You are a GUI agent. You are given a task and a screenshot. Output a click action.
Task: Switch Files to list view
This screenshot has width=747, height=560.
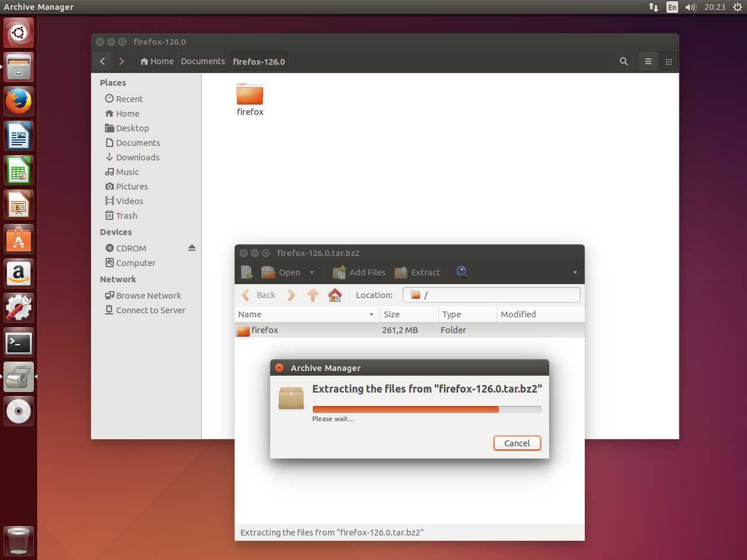[648, 61]
